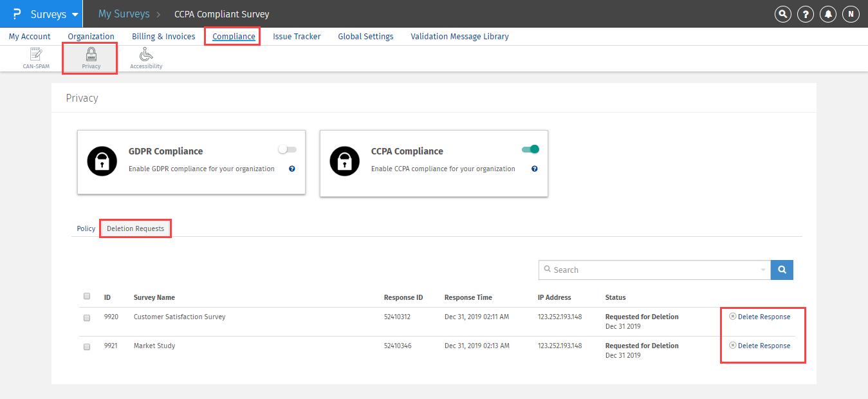
Task: Click the blue search button
Action: (782, 270)
